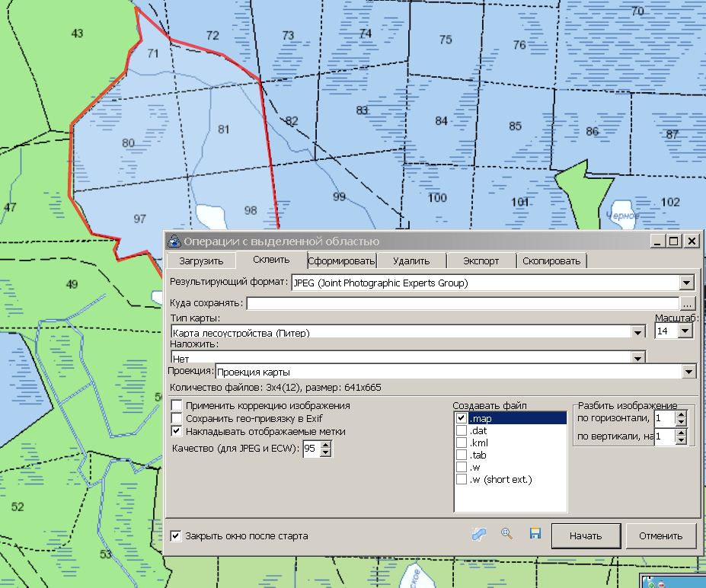Viewport: 706px width, 588px height.
Task: Click the app icon in the dialog title bar
Action: 174,241
